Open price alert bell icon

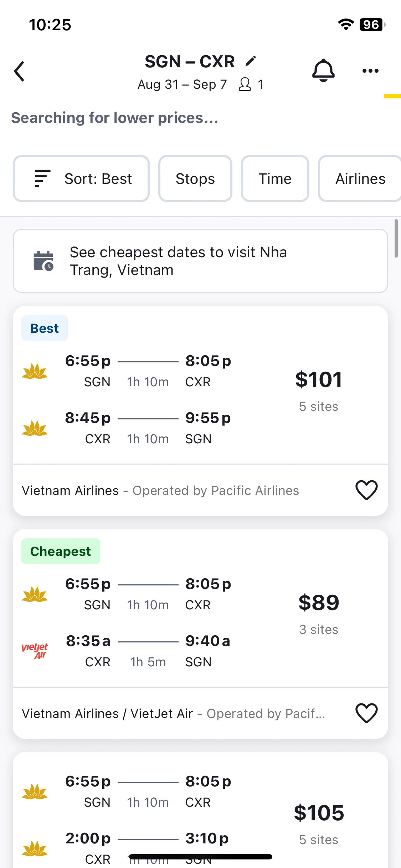(x=323, y=70)
